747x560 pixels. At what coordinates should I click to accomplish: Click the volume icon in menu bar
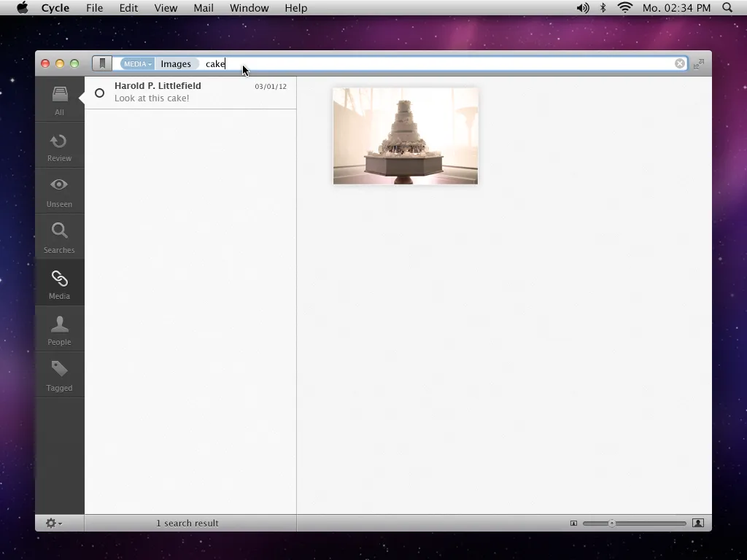pos(583,7)
